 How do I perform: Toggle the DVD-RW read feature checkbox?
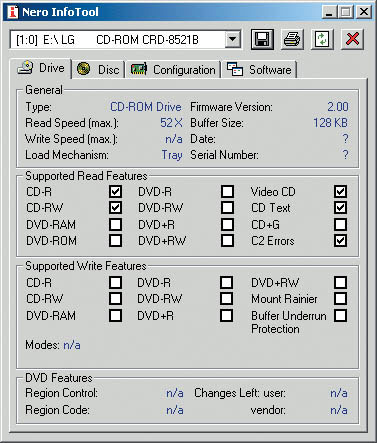[227, 208]
